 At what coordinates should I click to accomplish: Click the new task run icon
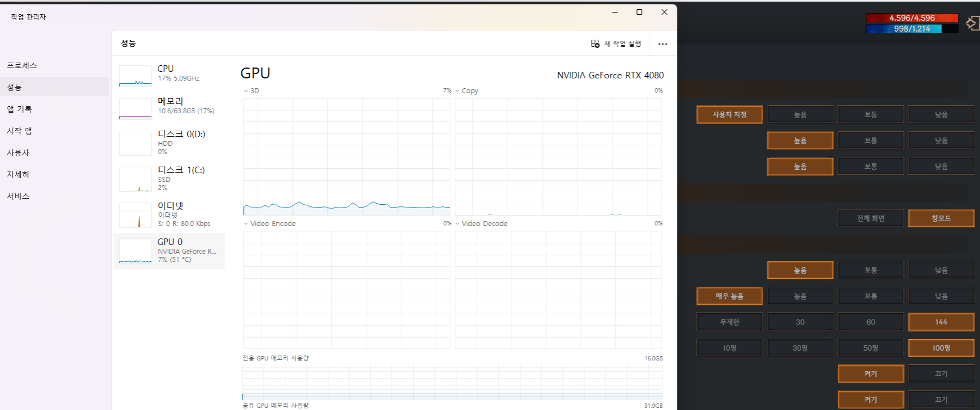click(595, 44)
